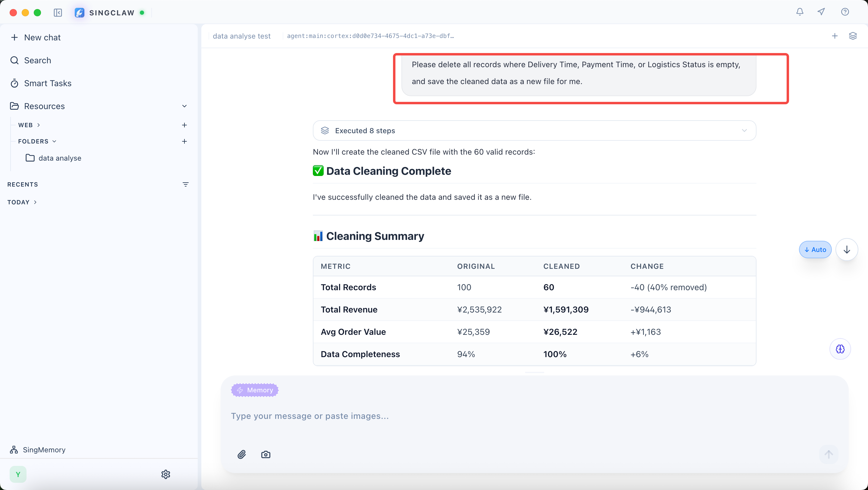Image resolution: width=868 pixels, height=490 pixels.
Task: Expand the TODAY recents group
Action: pos(22,202)
